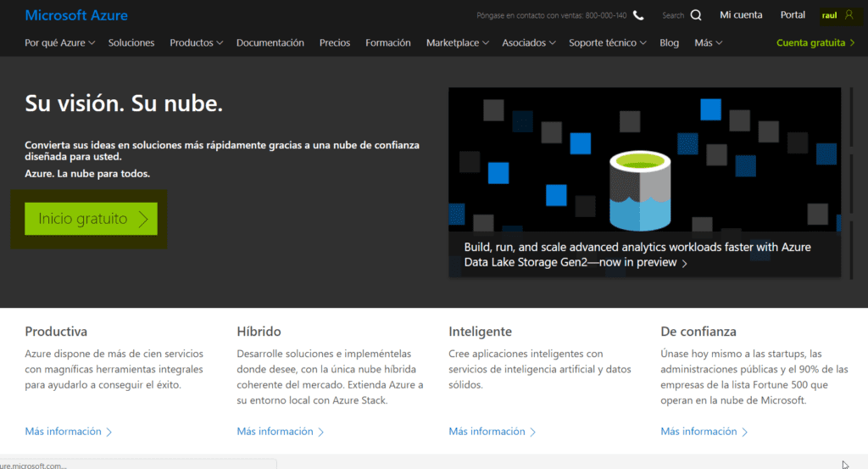868x469 pixels.
Task: Click the phone icon beside the sales number
Action: point(638,15)
